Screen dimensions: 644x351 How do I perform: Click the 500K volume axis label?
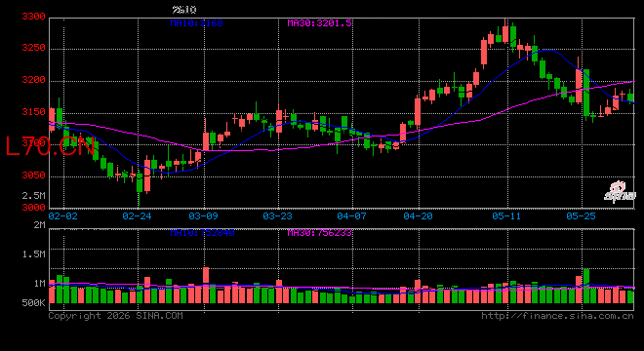tap(34, 303)
